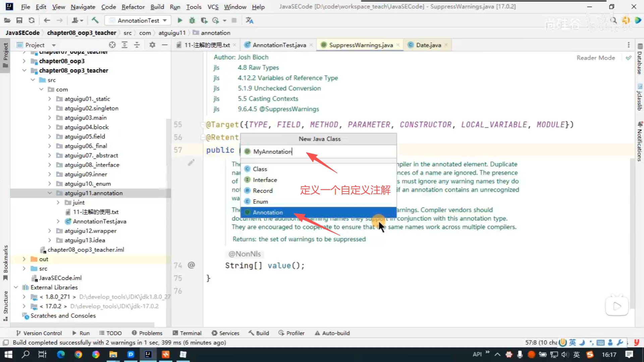Collapse the atguigu11.annotation package
644x362 pixels.
click(50, 193)
